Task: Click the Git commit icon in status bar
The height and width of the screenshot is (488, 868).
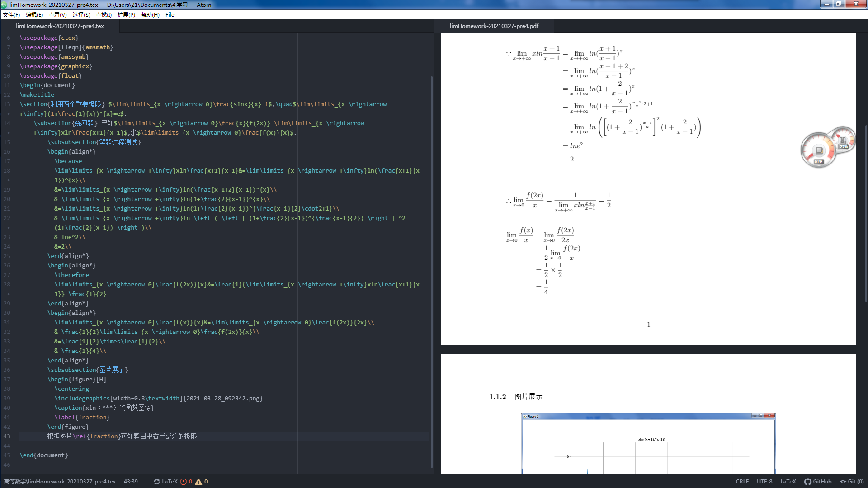Action: [843, 482]
